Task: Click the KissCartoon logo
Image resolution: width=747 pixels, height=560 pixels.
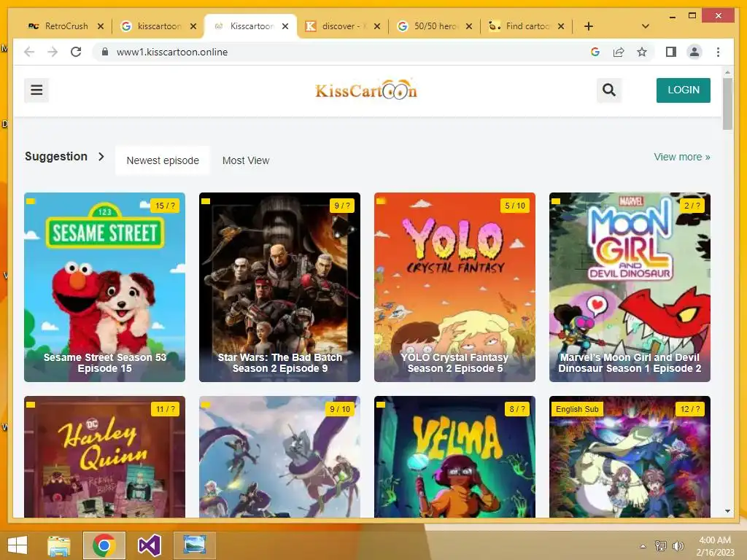Action: coord(366,90)
